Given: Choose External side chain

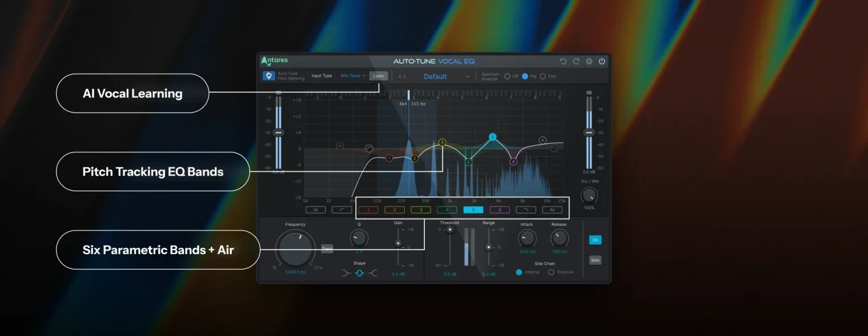Looking at the screenshot, I should pos(551,272).
